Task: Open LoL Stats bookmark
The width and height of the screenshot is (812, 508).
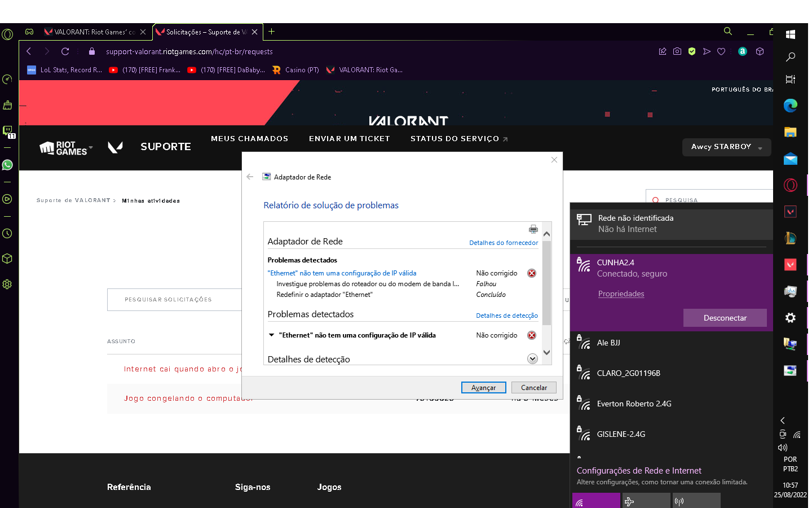Action: pos(65,70)
